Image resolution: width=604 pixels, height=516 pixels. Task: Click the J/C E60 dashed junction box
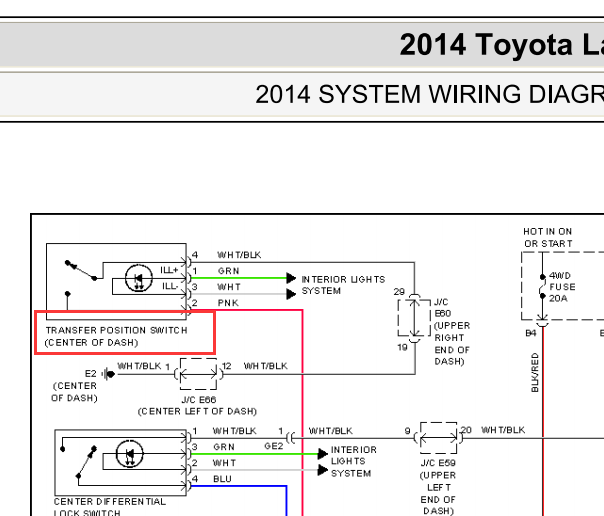[x=414, y=318]
